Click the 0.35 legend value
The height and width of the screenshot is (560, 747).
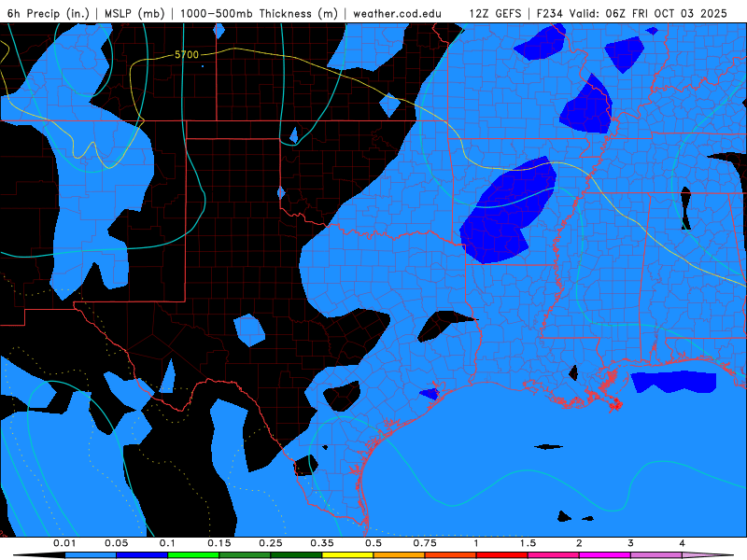[322, 543]
